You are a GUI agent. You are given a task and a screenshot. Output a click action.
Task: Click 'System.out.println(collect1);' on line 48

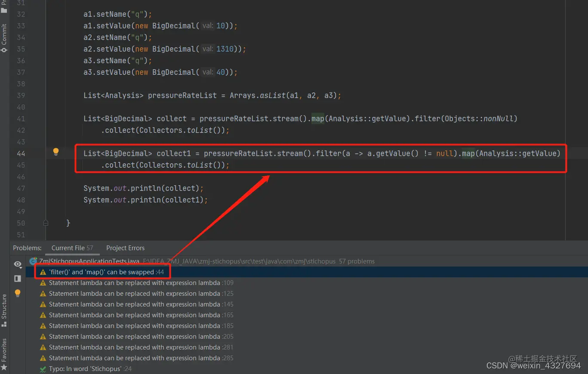pyautogui.click(x=146, y=200)
